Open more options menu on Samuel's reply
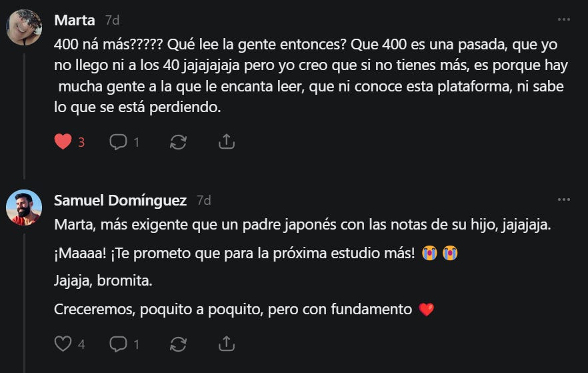Viewport: 588px width, 373px height. tap(563, 200)
